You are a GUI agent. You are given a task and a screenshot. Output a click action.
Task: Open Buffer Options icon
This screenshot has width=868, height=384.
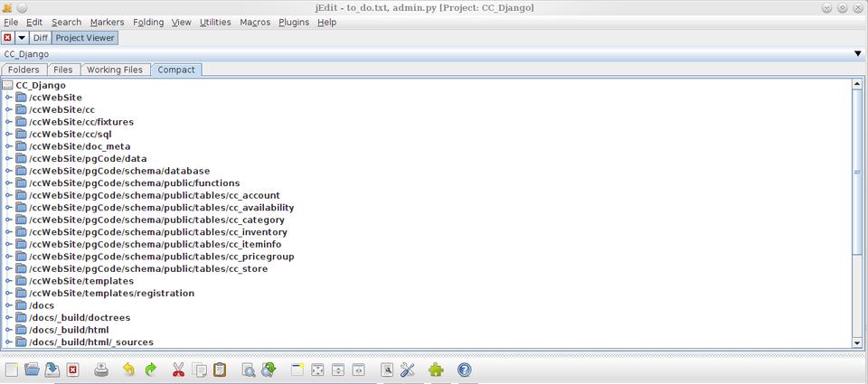(x=387, y=370)
